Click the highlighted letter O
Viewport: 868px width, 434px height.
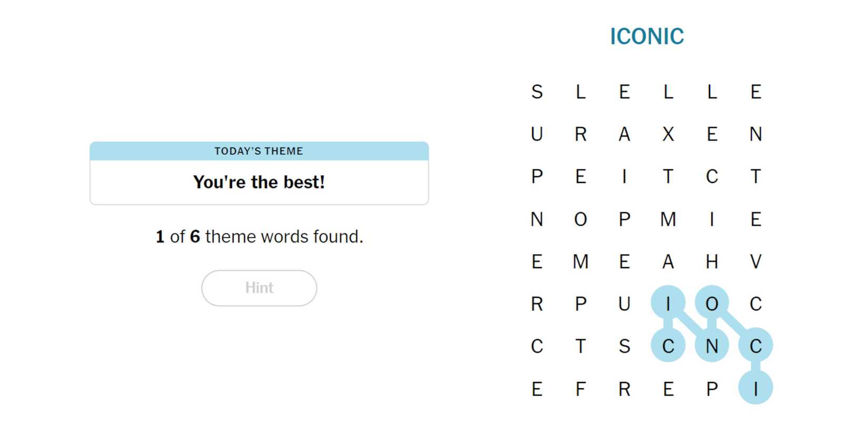point(712,304)
